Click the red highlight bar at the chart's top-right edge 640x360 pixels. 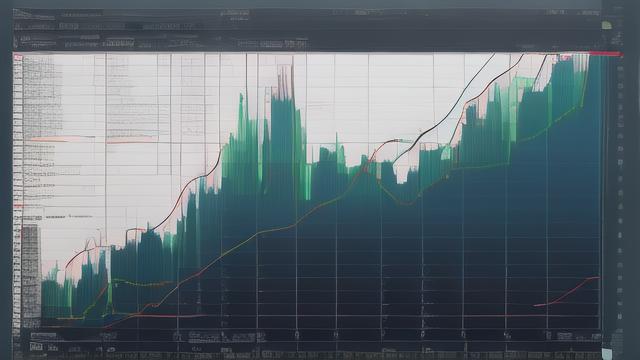[x=606, y=53]
